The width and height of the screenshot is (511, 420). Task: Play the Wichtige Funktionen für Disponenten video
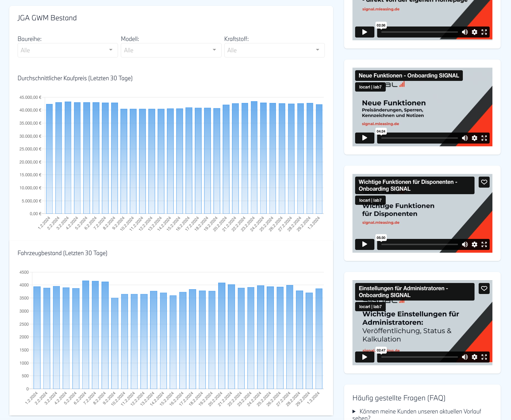[x=364, y=244]
